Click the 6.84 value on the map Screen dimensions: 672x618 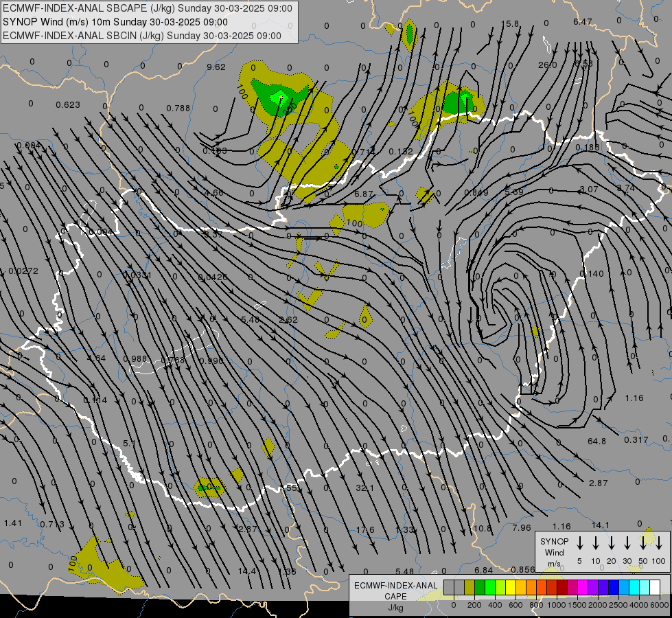pos(483,570)
